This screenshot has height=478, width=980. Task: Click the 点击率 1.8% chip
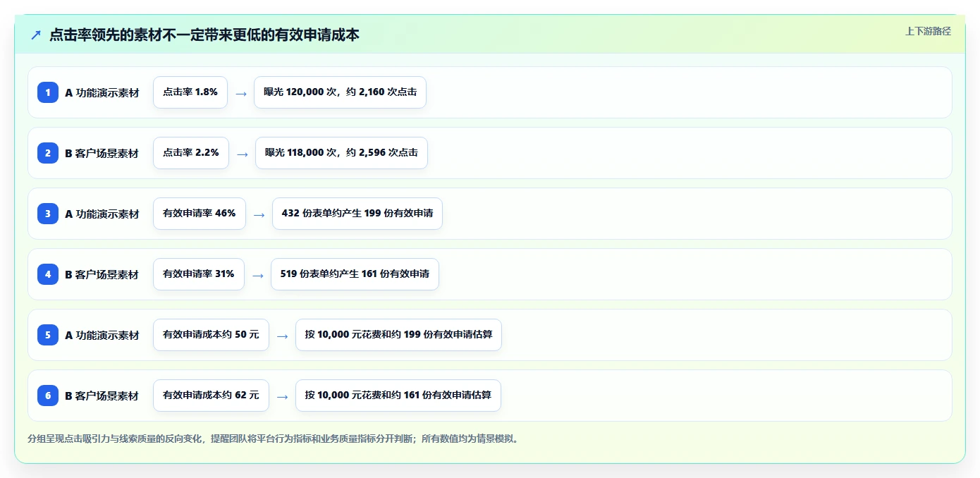tap(190, 92)
